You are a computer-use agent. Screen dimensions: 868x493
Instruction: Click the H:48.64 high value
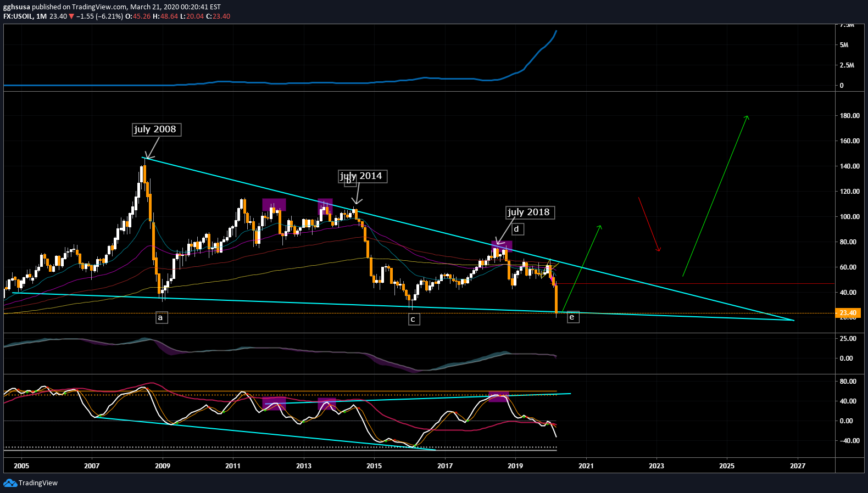coord(165,16)
